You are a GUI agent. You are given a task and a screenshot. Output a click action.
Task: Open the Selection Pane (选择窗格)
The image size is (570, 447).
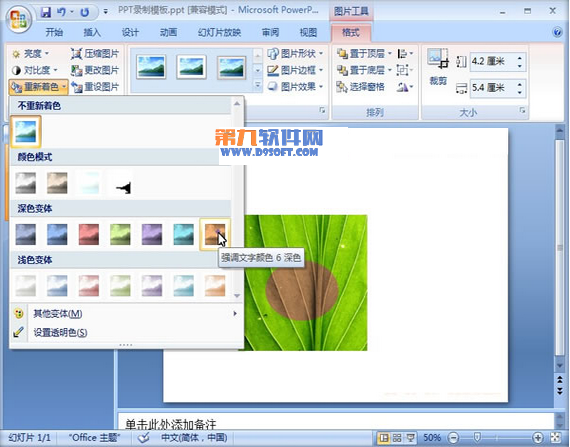(360, 87)
